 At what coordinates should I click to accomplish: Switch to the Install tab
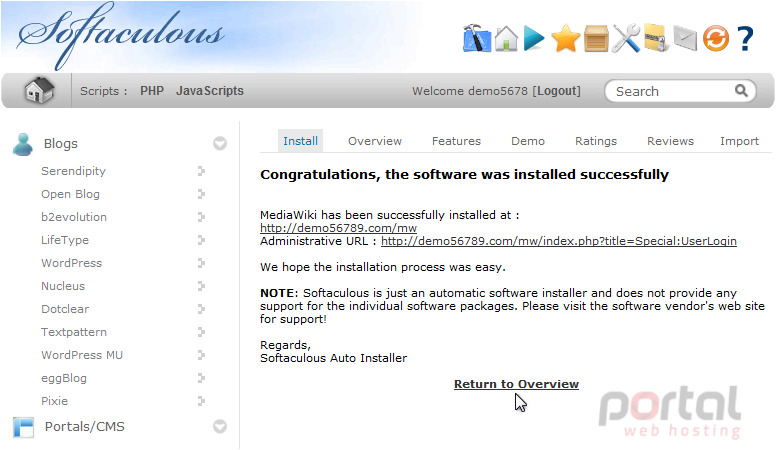300,141
